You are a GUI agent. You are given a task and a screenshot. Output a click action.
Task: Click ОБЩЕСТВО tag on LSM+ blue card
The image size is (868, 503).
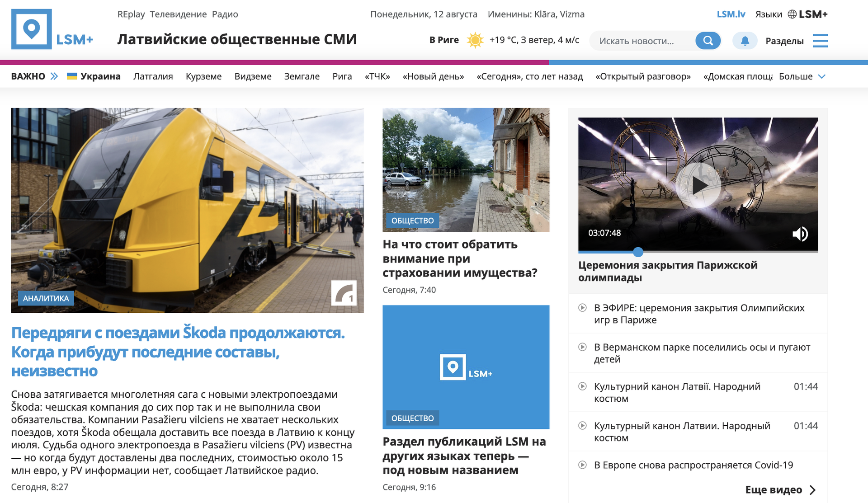pyautogui.click(x=412, y=418)
